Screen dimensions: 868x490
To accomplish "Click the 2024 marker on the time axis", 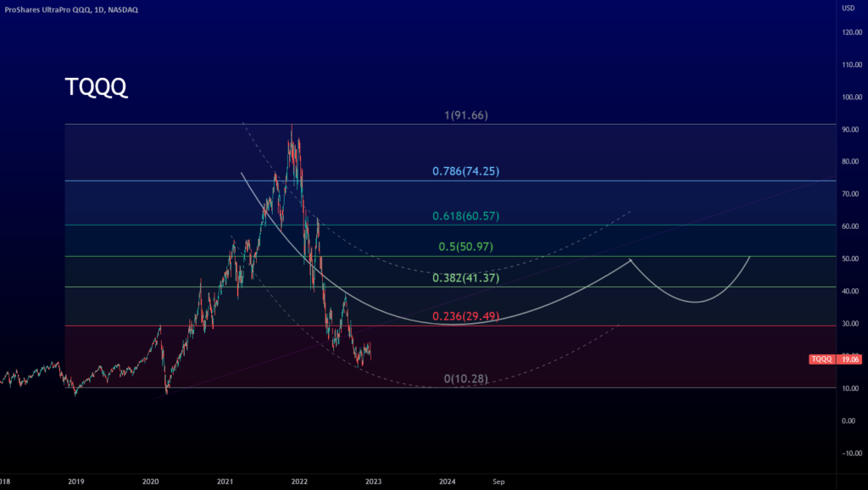I will [x=448, y=482].
